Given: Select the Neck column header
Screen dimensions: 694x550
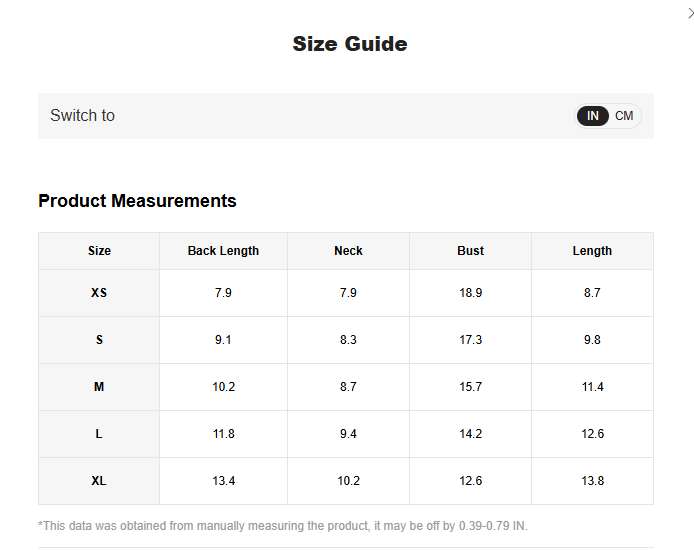Looking at the screenshot, I should point(348,251).
